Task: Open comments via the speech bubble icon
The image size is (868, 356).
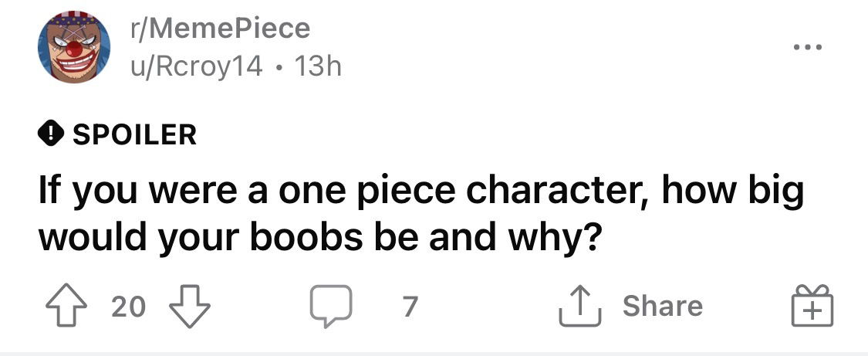Action: [330, 307]
